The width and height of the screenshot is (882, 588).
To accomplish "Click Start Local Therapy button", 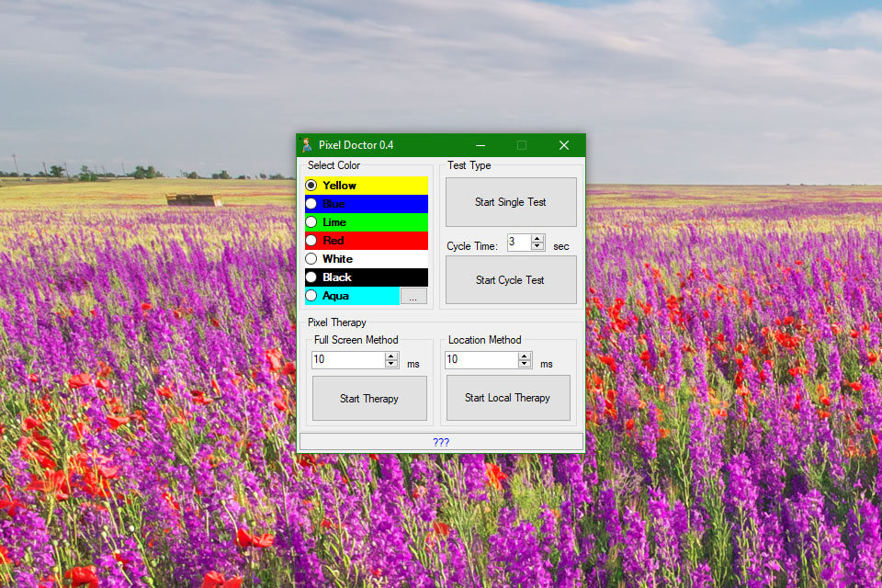I will (x=508, y=398).
